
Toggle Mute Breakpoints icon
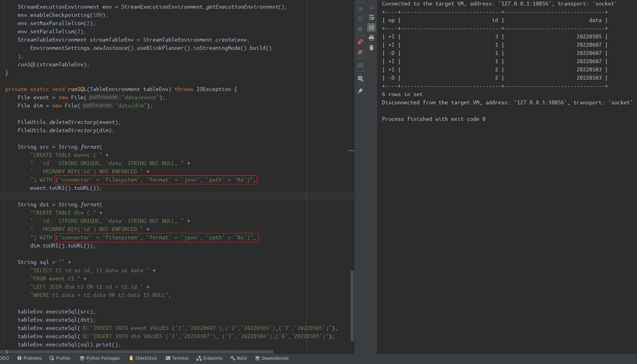click(360, 52)
